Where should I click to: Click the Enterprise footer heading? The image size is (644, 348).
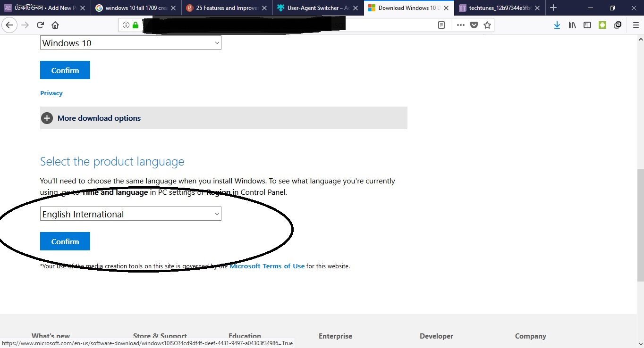pyautogui.click(x=335, y=336)
